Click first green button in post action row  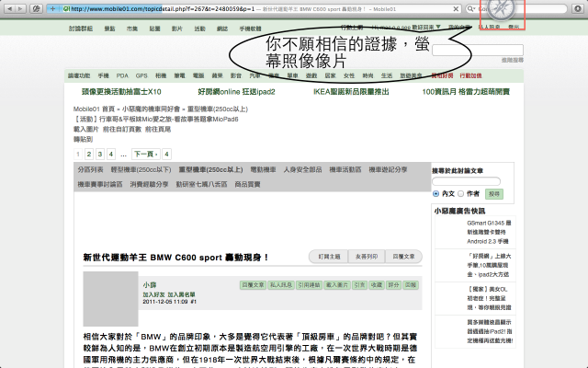pos(254,285)
